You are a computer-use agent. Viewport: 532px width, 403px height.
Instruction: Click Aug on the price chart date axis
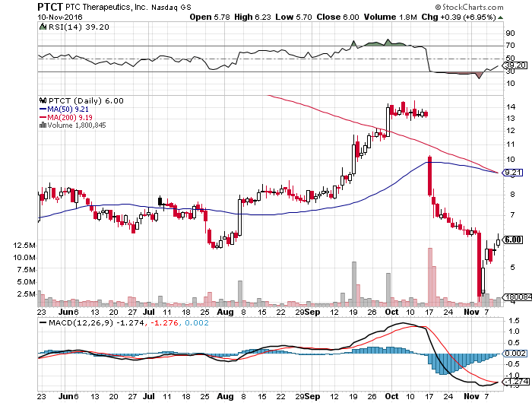(x=225, y=312)
